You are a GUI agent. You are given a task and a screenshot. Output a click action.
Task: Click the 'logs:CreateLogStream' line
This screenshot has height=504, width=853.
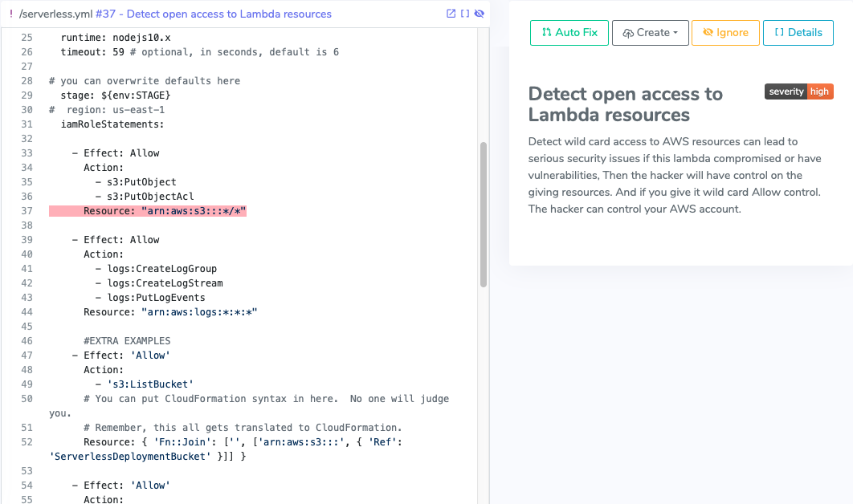pos(159,283)
